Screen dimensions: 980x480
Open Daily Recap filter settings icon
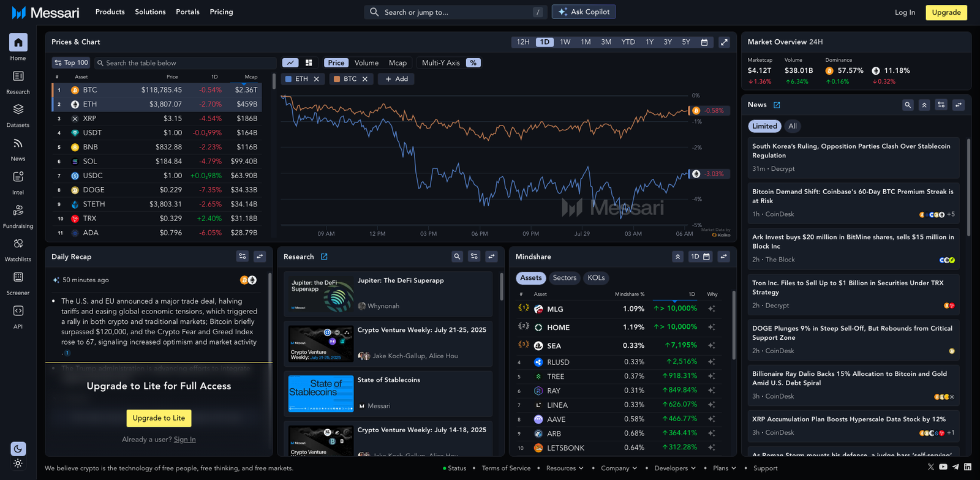(x=243, y=257)
